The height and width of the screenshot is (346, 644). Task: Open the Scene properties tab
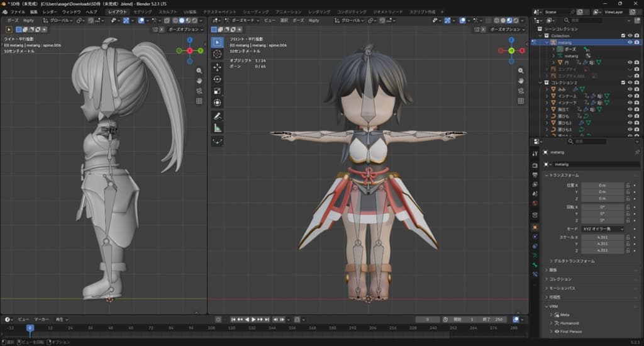(535, 194)
